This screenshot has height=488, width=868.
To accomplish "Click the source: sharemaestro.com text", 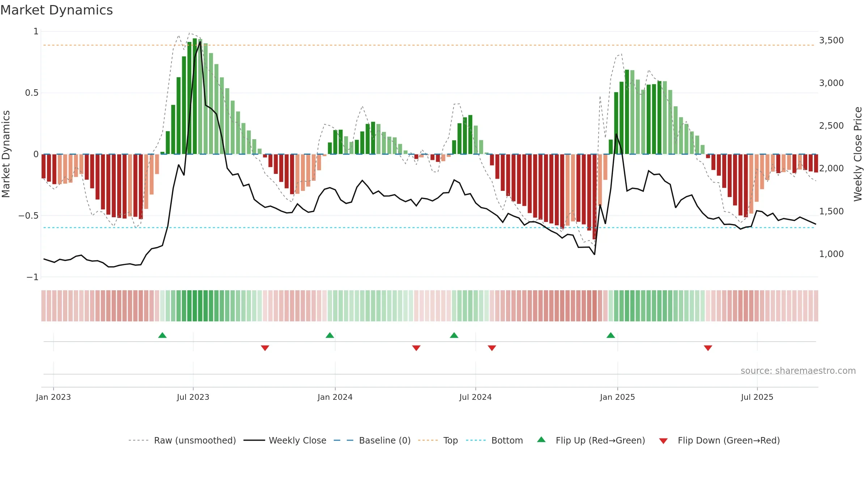I will [x=798, y=371].
